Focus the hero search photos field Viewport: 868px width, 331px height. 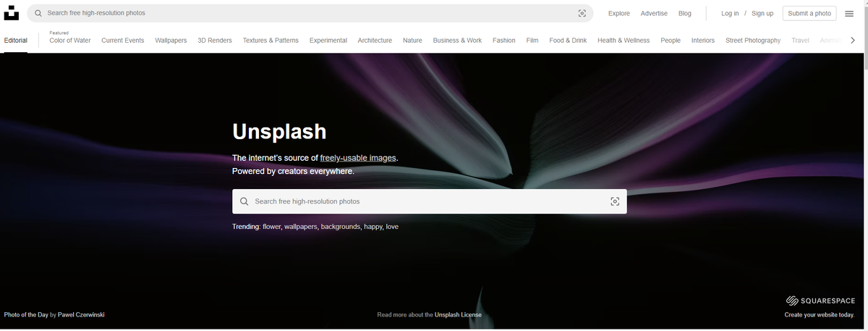click(x=430, y=201)
